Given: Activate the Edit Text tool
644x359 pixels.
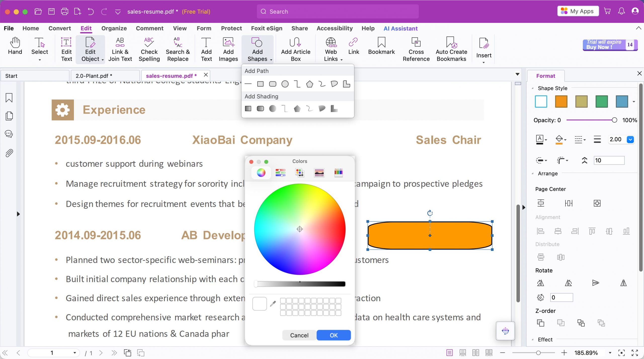Looking at the screenshot, I should click(66, 49).
